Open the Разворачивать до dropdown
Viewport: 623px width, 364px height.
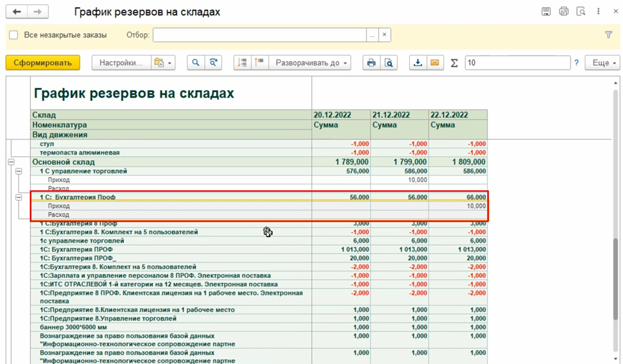[x=309, y=63]
